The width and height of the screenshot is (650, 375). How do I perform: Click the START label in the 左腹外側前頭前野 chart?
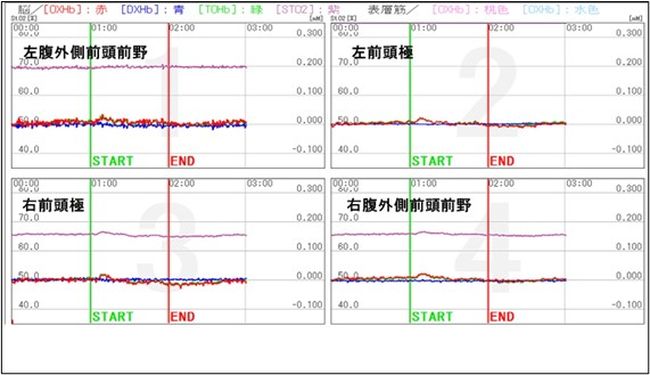113,161
